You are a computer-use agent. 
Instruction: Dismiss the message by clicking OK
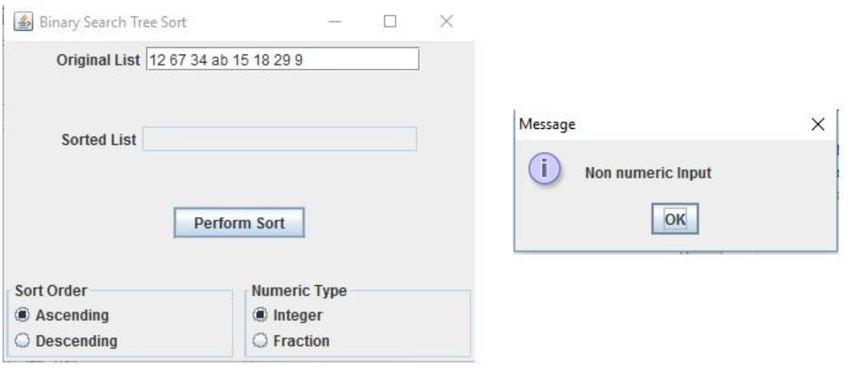tap(675, 219)
